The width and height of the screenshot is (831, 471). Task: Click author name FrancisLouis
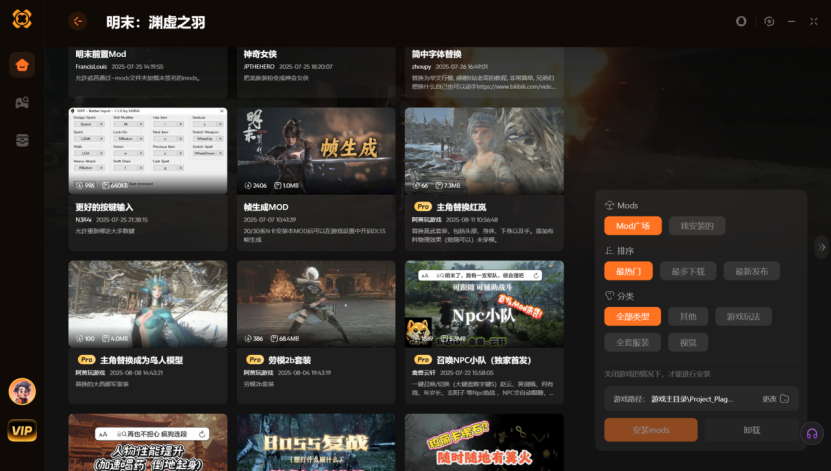pyautogui.click(x=91, y=67)
